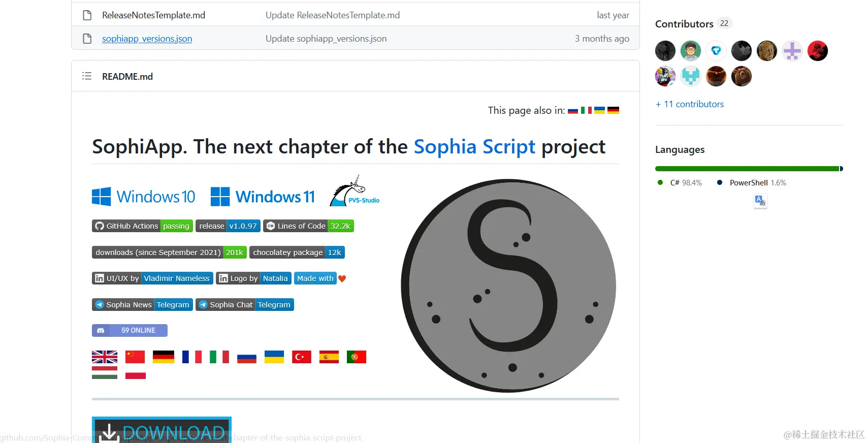The width and height of the screenshot is (868, 443).
Task: Open the Contributors heading link
Action: click(684, 24)
